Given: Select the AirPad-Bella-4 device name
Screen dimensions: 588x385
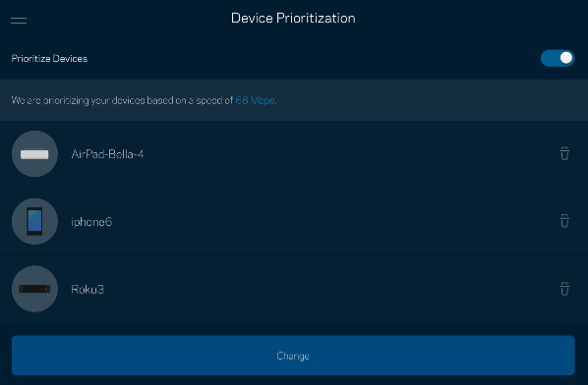Looking at the screenshot, I should click(107, 154).
